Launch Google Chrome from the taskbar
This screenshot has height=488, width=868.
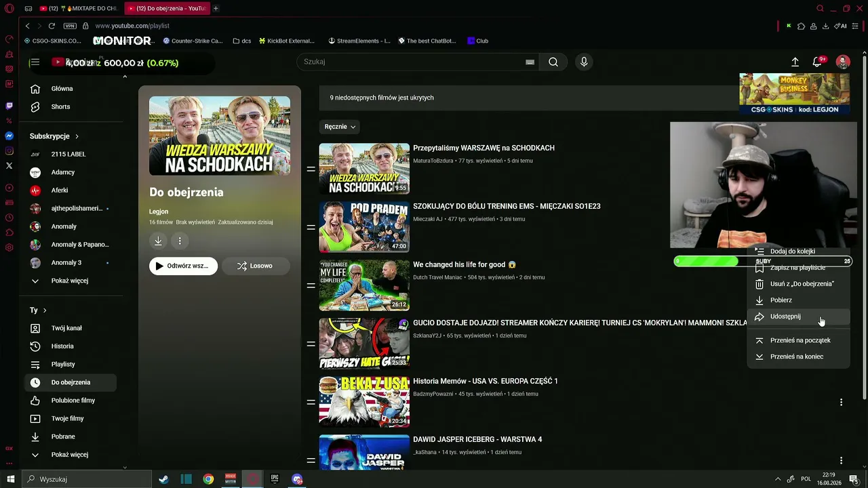click(x=208, y=479)
